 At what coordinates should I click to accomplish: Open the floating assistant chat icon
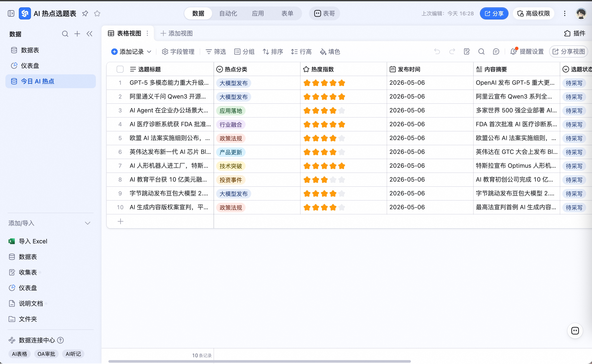tap(575, 331)
